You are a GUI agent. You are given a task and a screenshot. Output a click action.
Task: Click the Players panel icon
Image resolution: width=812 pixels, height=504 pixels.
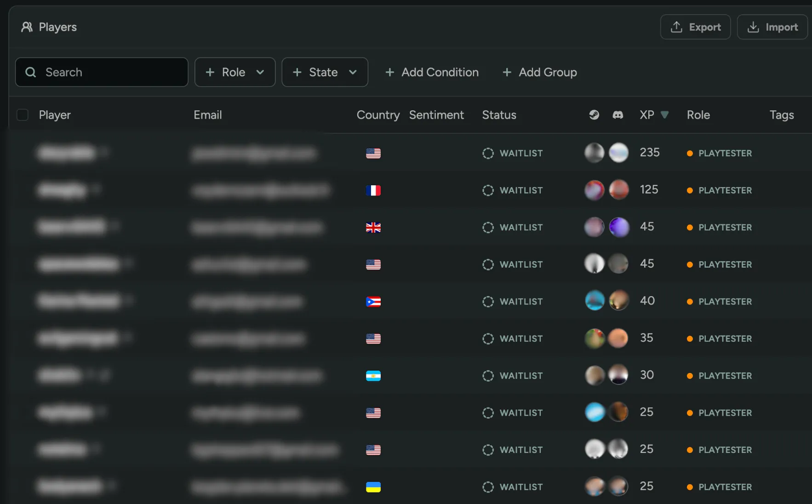pos(27,27)
